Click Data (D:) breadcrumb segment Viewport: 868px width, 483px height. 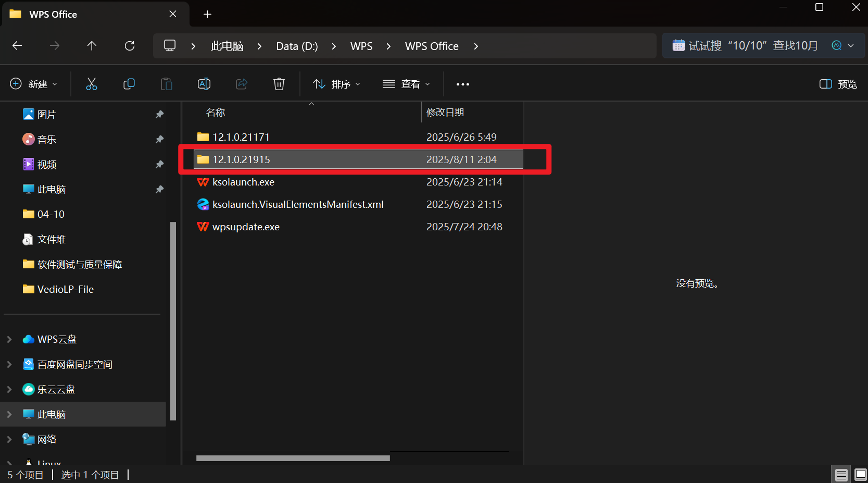tap(297, 46)
